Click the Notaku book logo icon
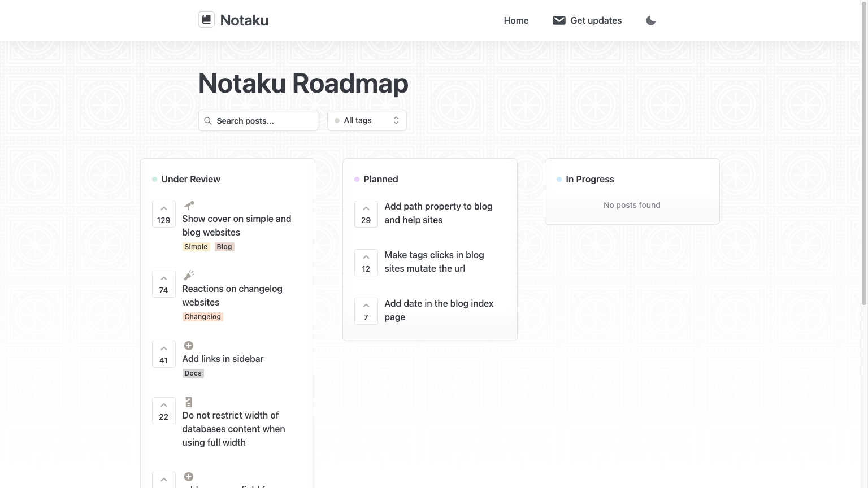 [x=206, y=20]
